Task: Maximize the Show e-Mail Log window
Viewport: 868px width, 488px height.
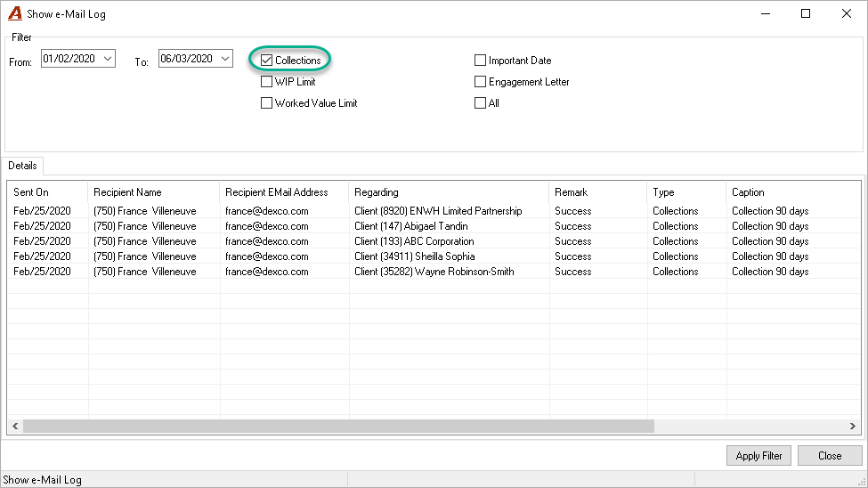Action: (x=806, y=13)
